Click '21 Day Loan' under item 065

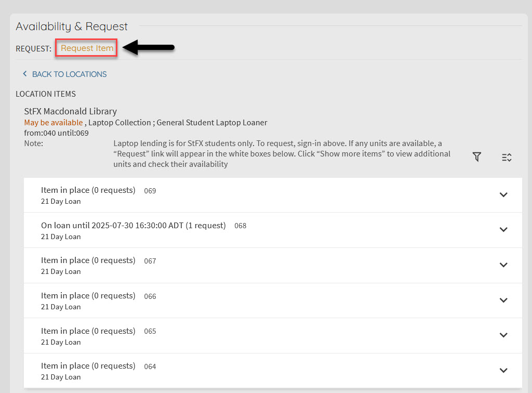(x=61, y=342)
